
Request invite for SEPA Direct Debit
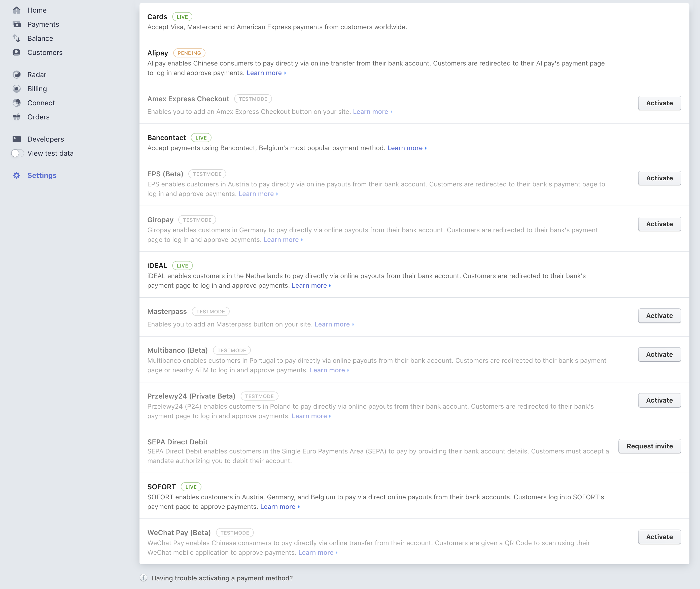point(649,446)
